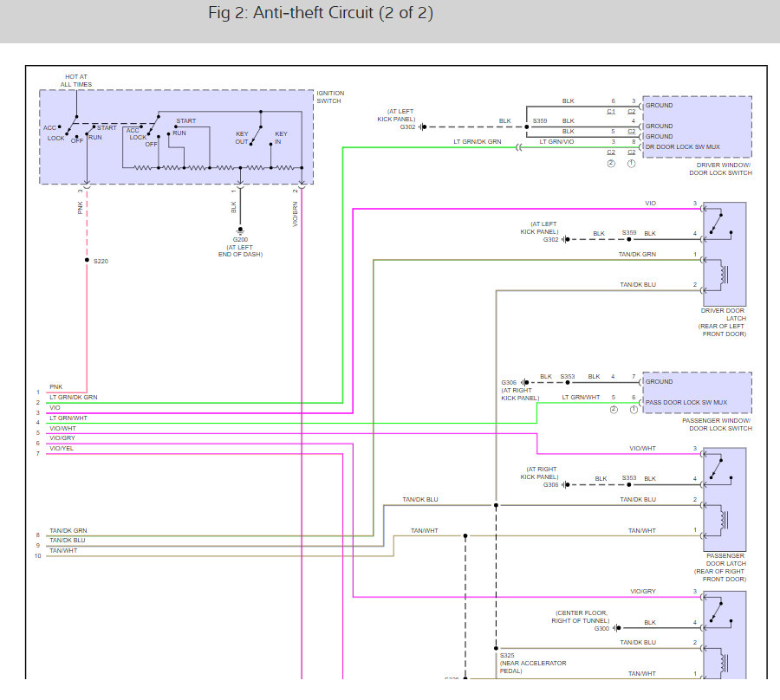Click the Passenger Door Latch component symbol
The image size is (780, 700).
(725, 498)
